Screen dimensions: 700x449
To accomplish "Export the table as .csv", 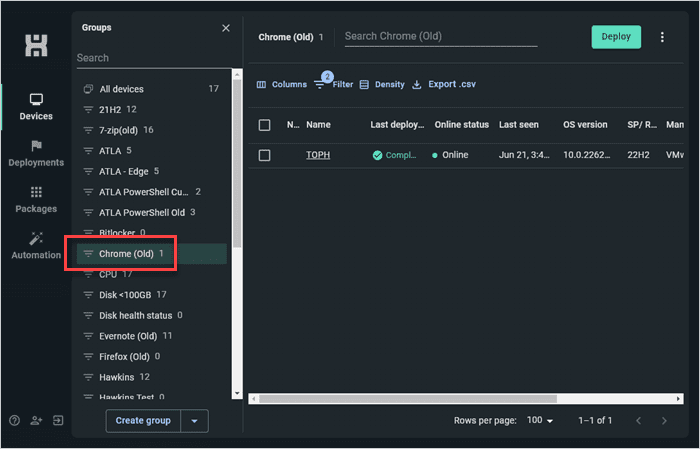I will click(x=444, y=84).
